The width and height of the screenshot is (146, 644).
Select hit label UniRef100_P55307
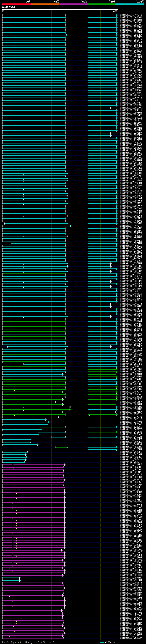[131, 193]
